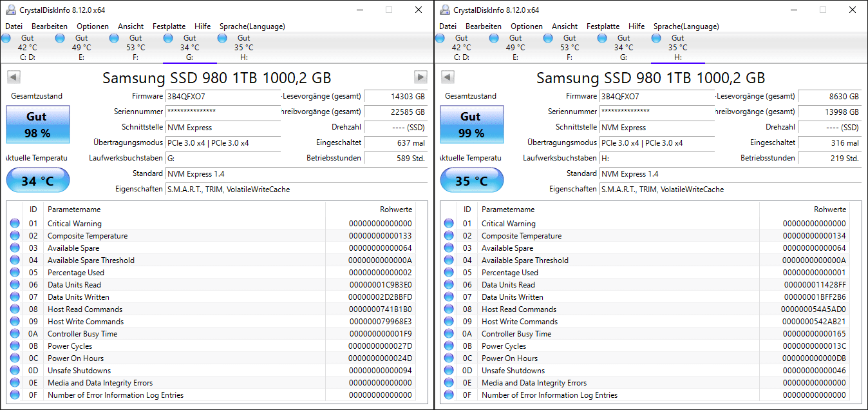Click CrystalDiskInfo app icon in right title bar

click(444, 10)
